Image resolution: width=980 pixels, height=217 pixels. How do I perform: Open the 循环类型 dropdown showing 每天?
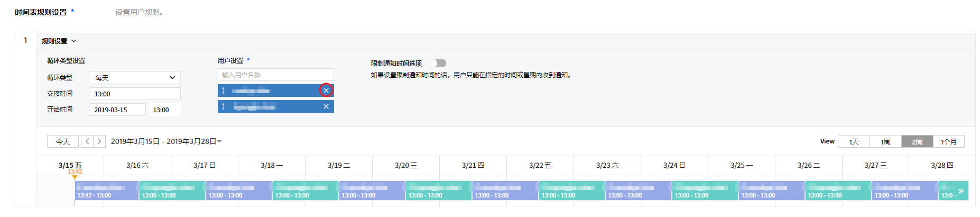[x=135, y=78]
